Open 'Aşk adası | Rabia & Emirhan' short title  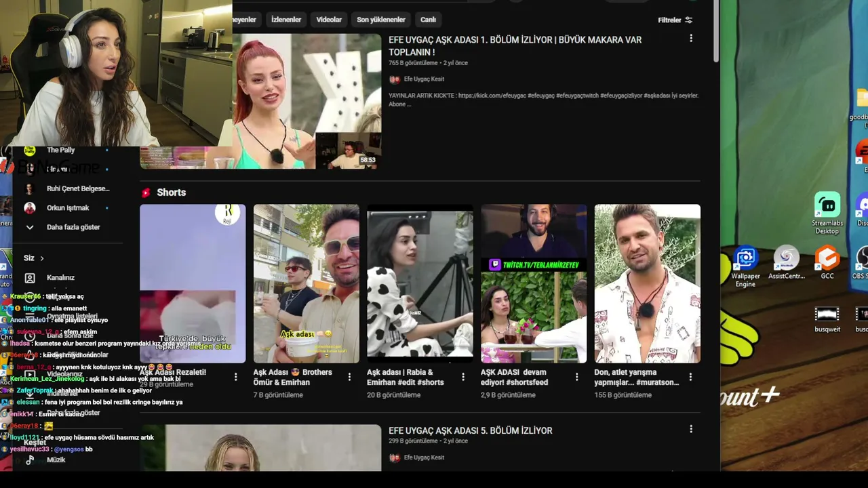pos(406,378)
